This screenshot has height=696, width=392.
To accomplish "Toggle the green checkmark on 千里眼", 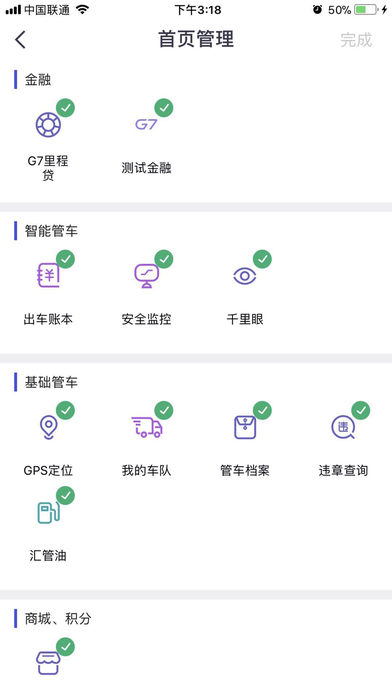I will (262, 259).
